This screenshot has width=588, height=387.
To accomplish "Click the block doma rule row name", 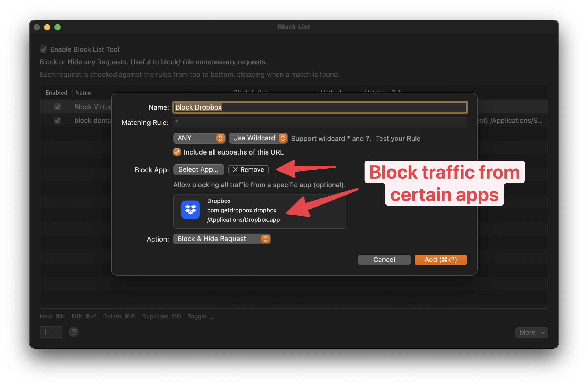I will pyautogui.click(x=93, y=120).
